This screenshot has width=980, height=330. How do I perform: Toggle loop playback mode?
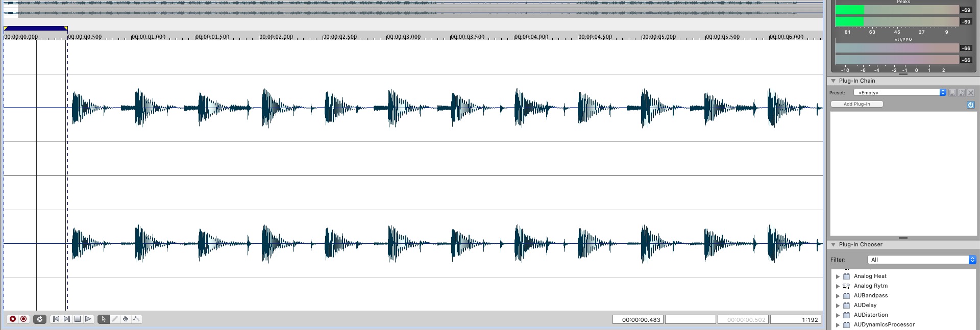[40, 319]
